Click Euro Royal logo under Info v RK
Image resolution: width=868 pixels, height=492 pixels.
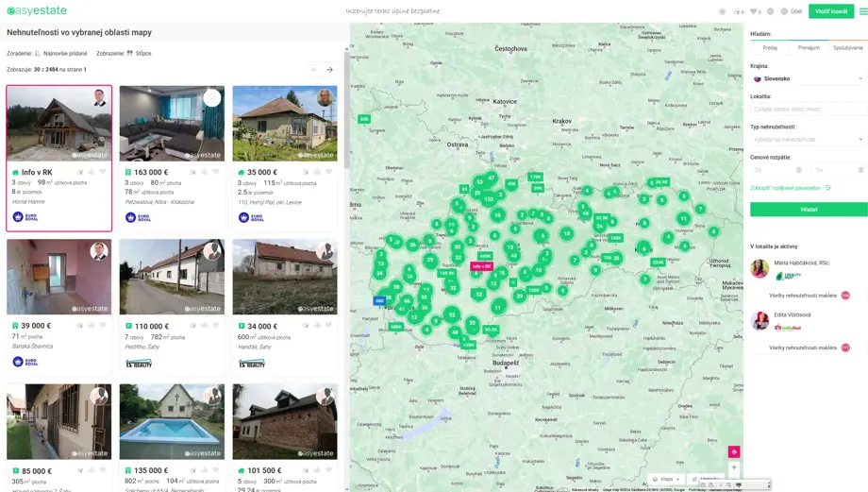click(25, 217)
